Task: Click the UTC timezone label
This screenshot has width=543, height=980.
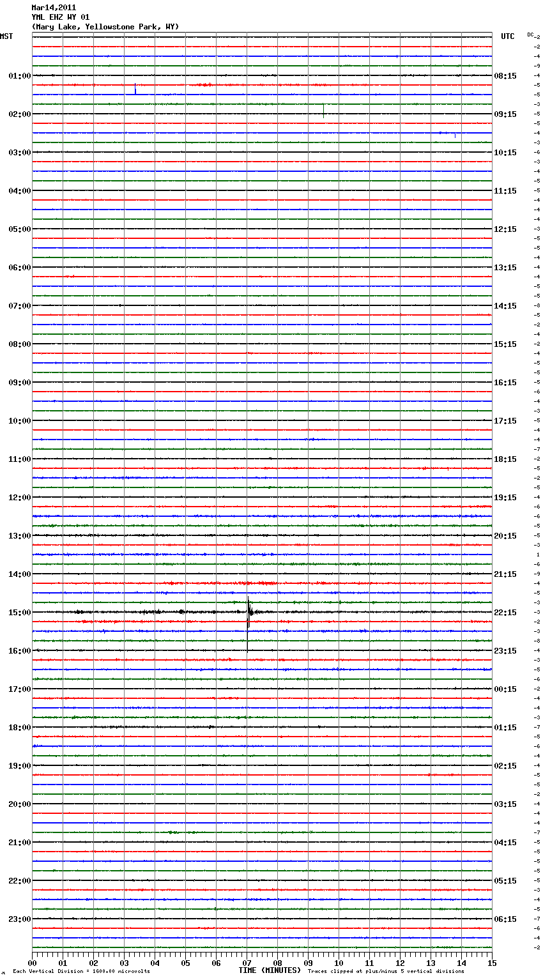Action: point(507,36)
